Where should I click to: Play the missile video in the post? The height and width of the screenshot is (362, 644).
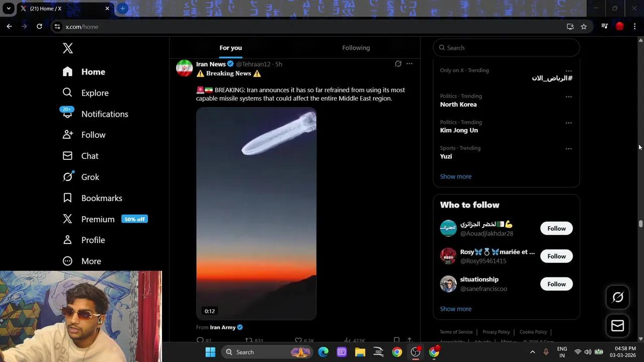point(256,214)
